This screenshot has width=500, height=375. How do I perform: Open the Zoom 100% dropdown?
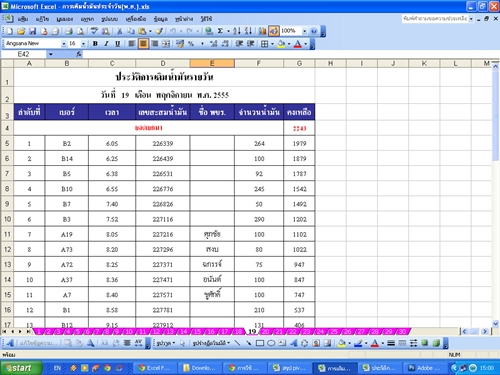tap(304, 31)
